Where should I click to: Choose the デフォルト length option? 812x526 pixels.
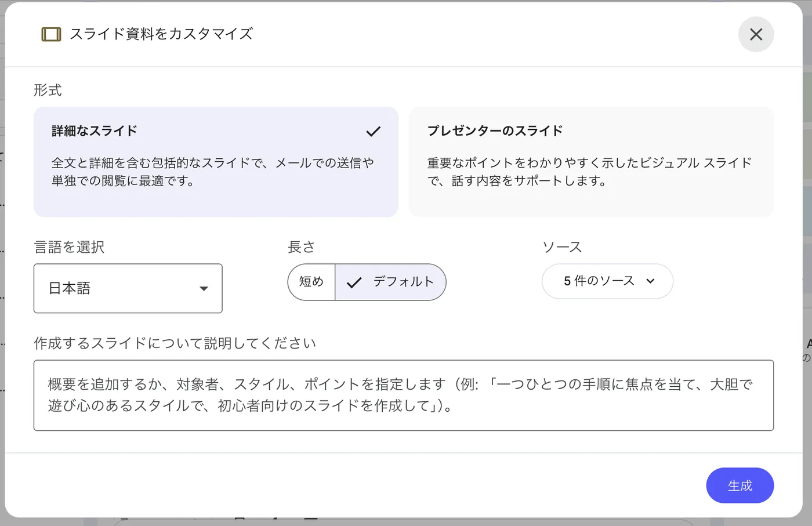(390, 282)
